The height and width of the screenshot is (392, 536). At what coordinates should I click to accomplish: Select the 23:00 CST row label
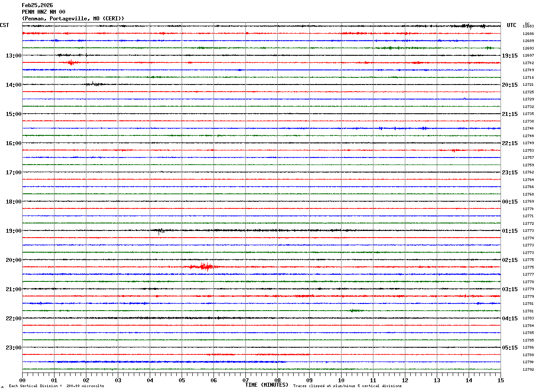[x=14, y=348]
